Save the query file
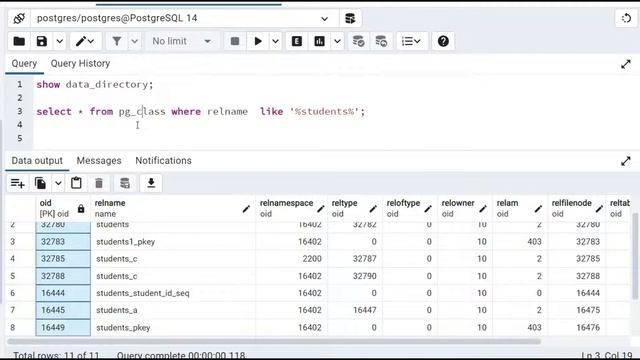The height and width of the screenshot is (360, 640). [42, 41]
